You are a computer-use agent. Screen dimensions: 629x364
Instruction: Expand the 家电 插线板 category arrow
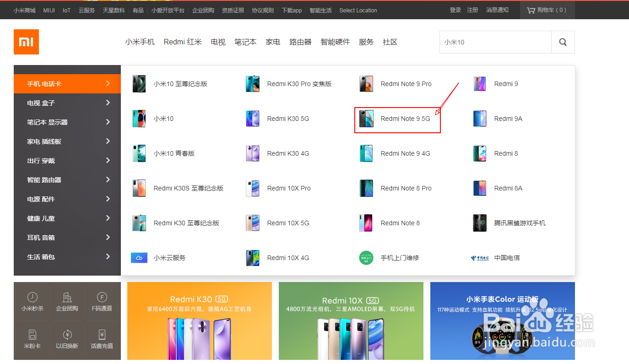[x=108, y=141]
